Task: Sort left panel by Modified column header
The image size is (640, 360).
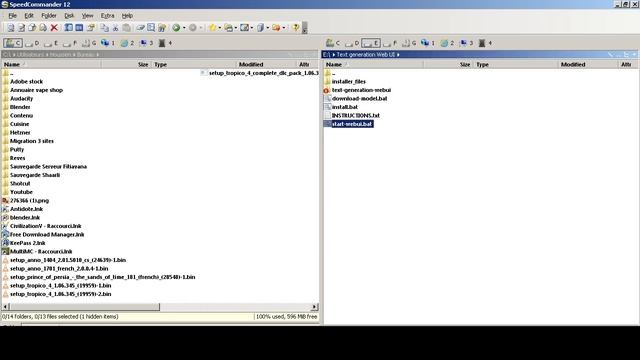Action: pos(266,64)
